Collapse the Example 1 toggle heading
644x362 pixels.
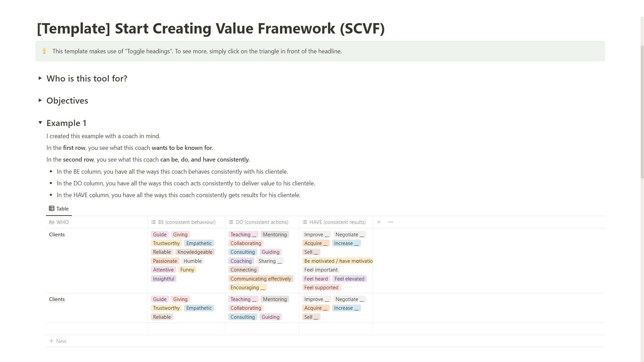coord(40,123)
